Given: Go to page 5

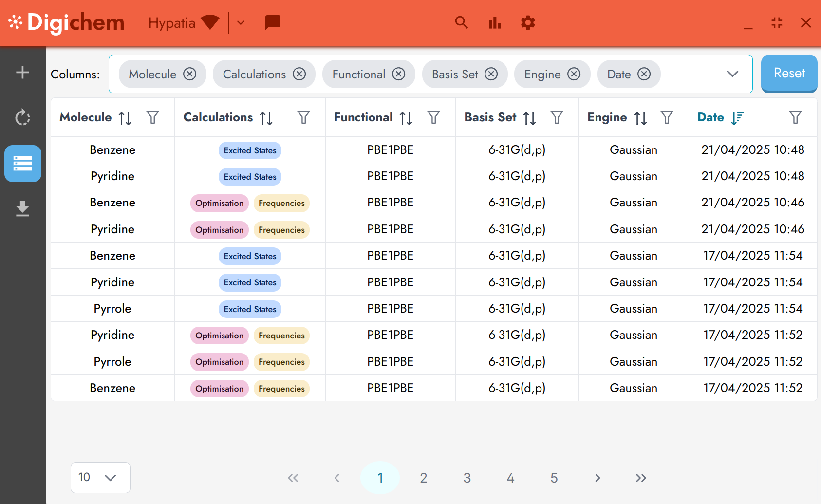Looking at the screenshot, I should tap(554, 478).
